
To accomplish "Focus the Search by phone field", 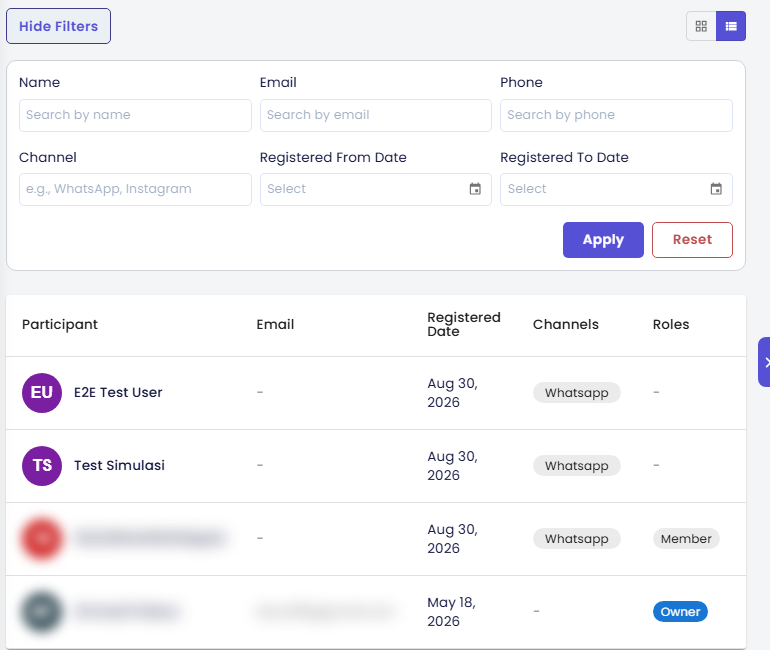I will (616, 115).
